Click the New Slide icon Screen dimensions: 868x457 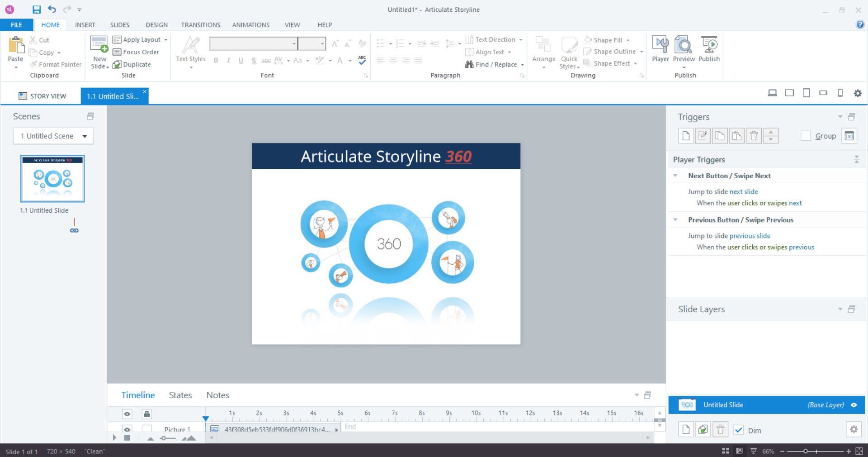tap(99, 44)
